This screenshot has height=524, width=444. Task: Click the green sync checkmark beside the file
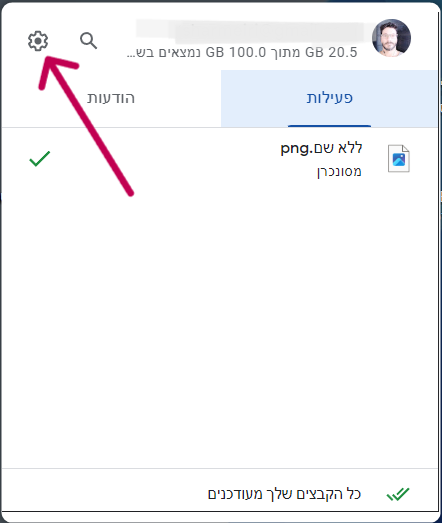point(40,158)
